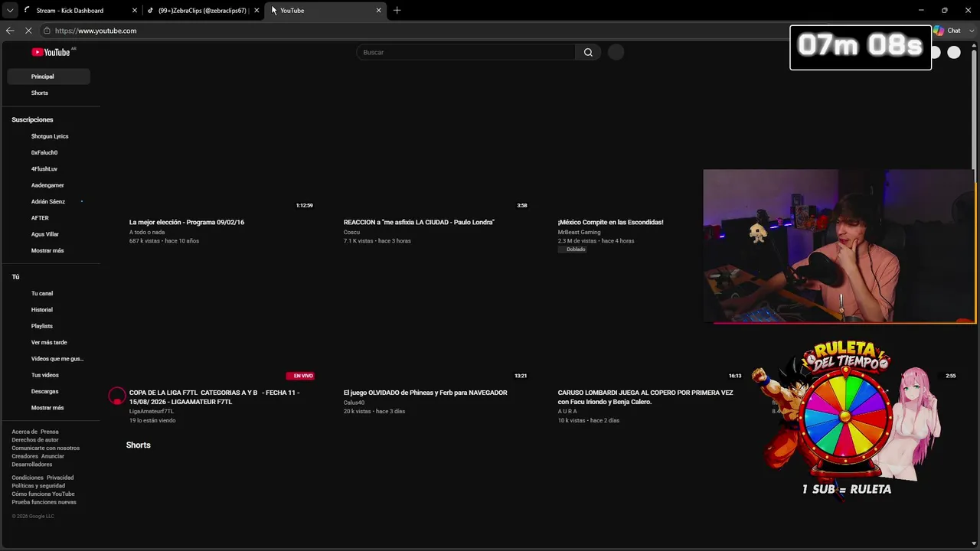Open the Suscripciones section header
Viewport: 980px width, 551px height.
[x=32, y=120]
